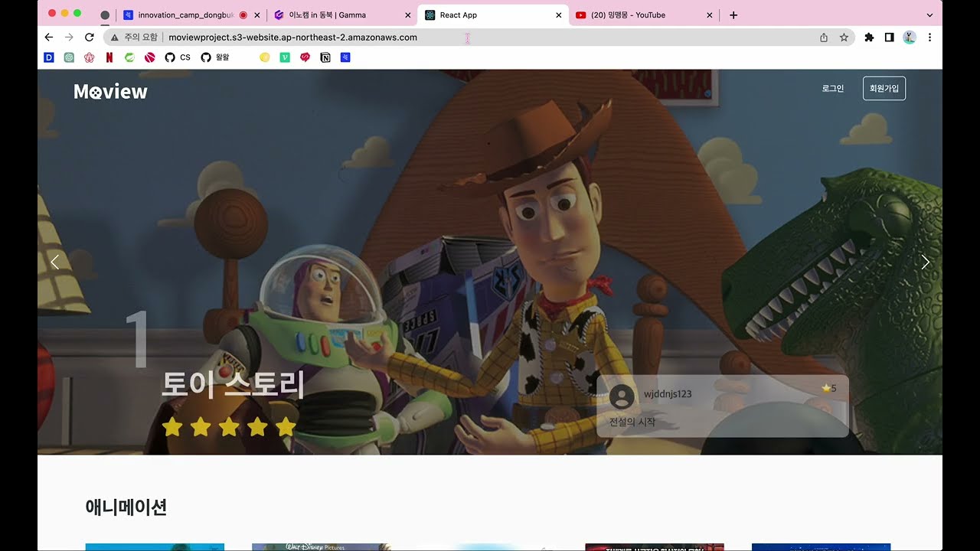Image resolution: width=980 pixels, height=551 pixels.
Task: Open the Netflix bookmark
Action: point(109,57)
